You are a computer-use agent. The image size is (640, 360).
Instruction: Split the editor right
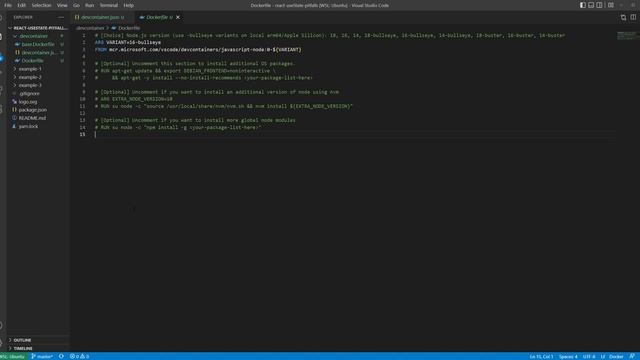(633, 17)
